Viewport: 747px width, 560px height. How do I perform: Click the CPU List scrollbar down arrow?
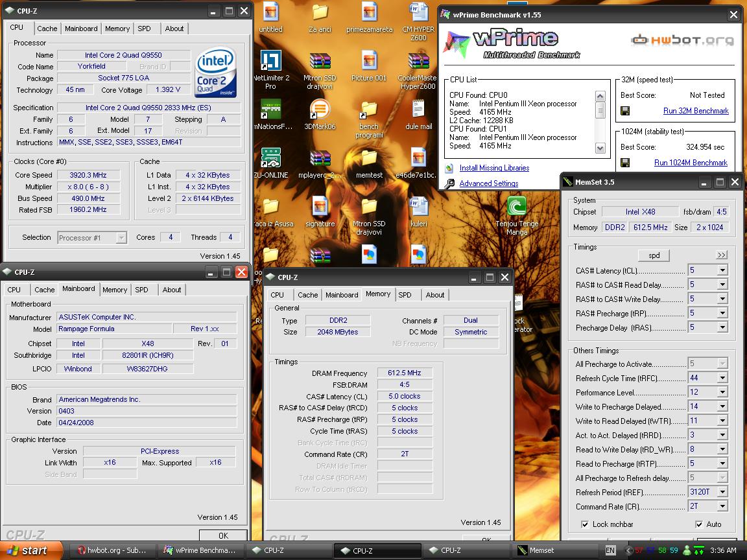[x=600, y=148]
